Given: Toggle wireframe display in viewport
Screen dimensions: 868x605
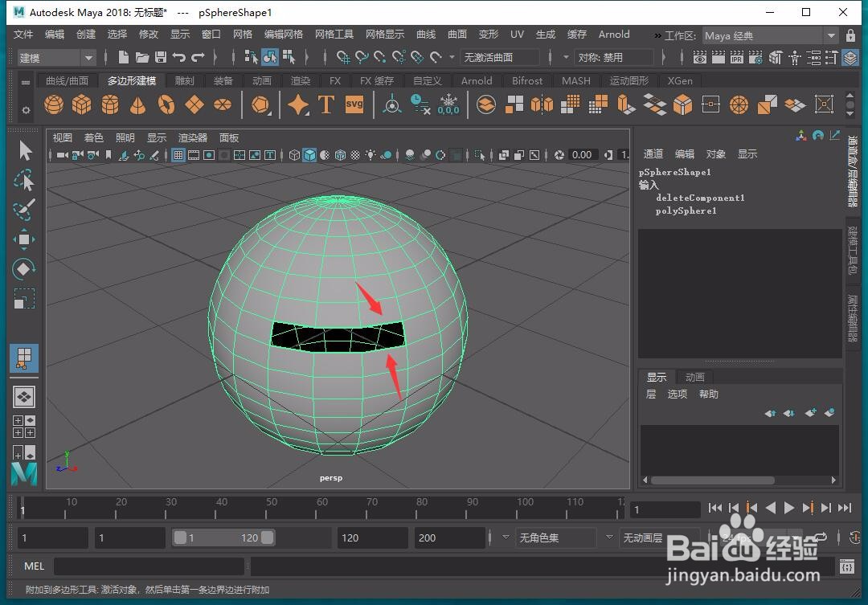Looking at the screenshot, I should [x=294, y=155].
